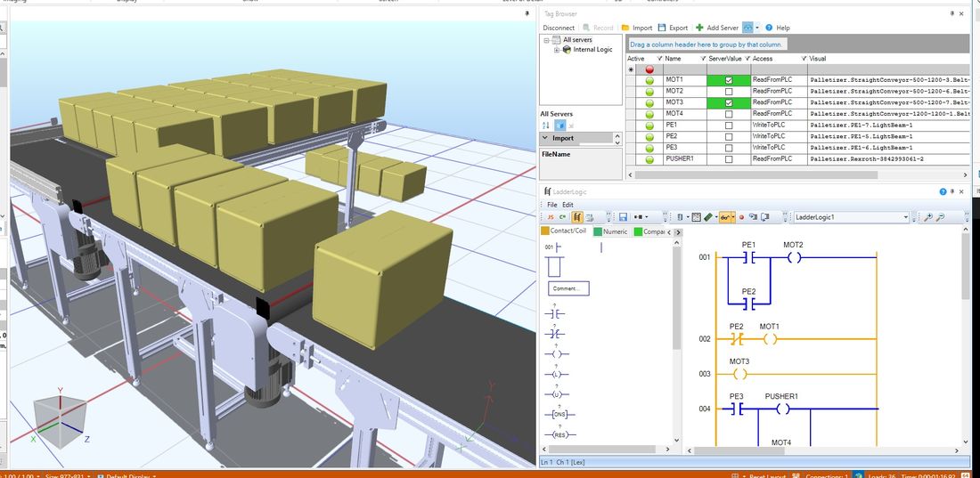Switch to the Compare tab

click(649, 231)
